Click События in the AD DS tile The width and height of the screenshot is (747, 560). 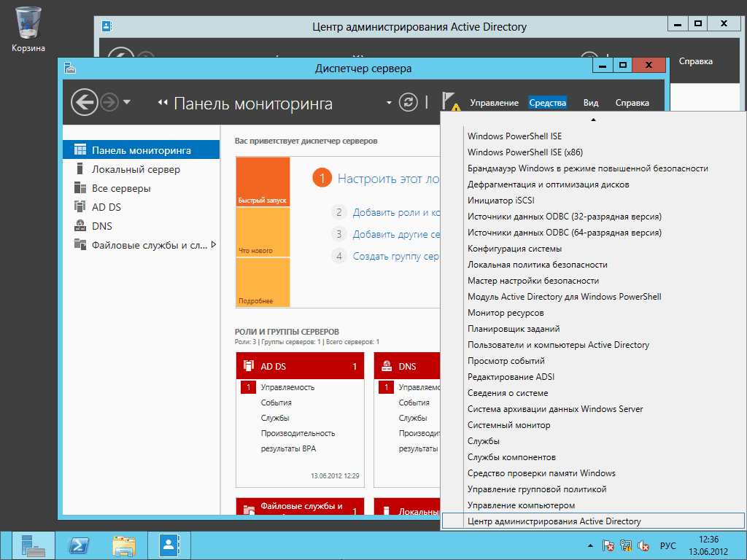(x=276, y=402)
